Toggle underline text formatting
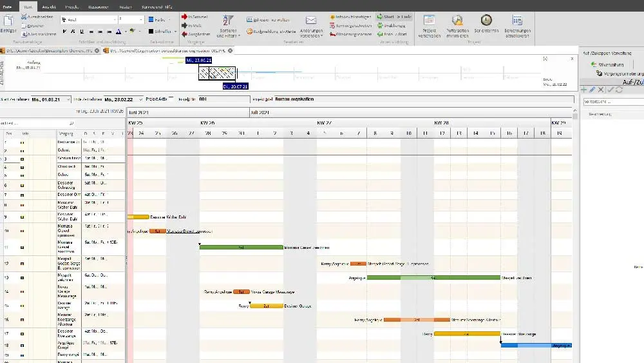 82,31
